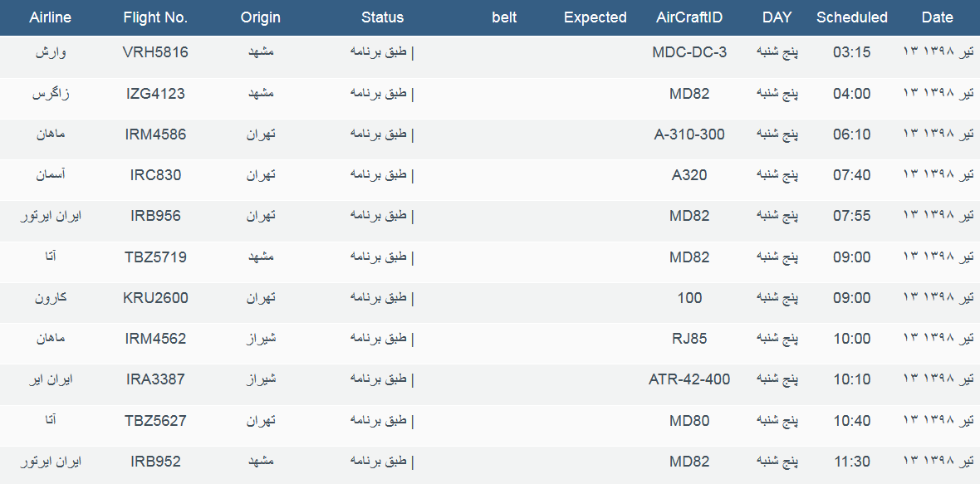Click airline name آسمان

pyautogui.click(x=51, y=174)
